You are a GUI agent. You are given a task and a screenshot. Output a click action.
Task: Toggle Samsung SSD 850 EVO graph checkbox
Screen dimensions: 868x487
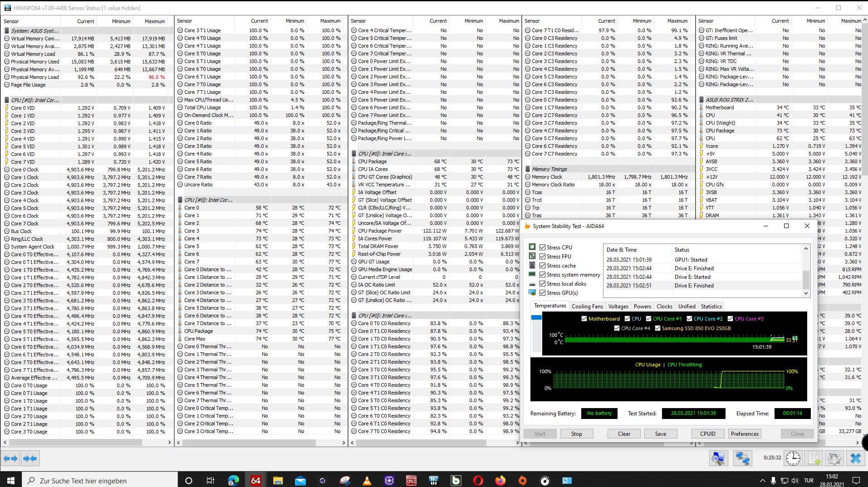point(657,328)
